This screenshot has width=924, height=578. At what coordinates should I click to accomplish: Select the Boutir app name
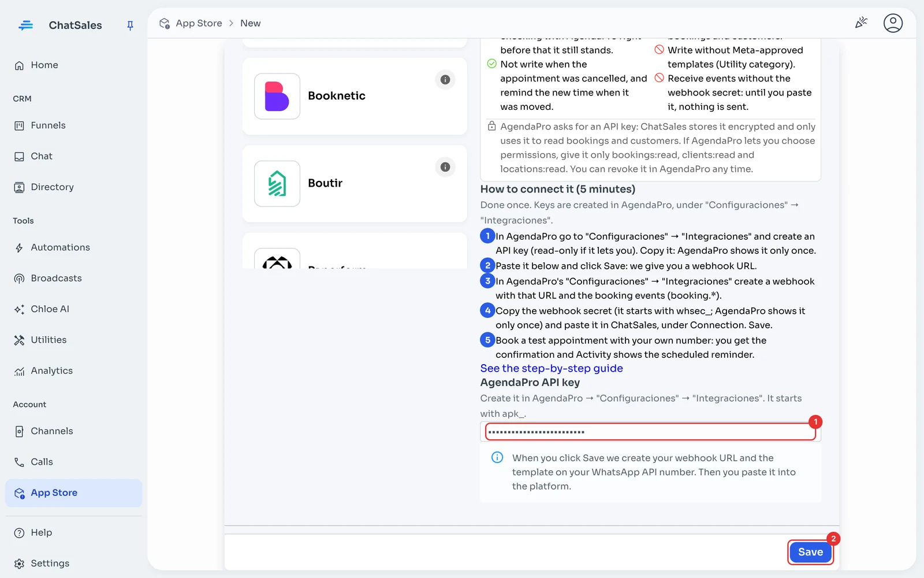point(325,183)
